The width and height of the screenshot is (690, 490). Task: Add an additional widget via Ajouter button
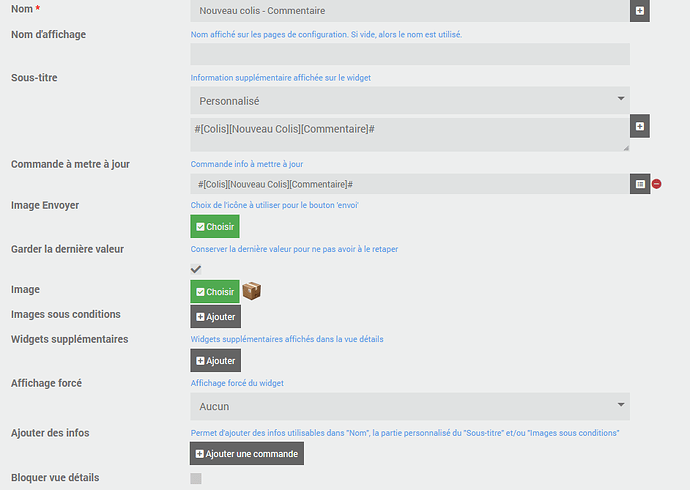(215, 361)
